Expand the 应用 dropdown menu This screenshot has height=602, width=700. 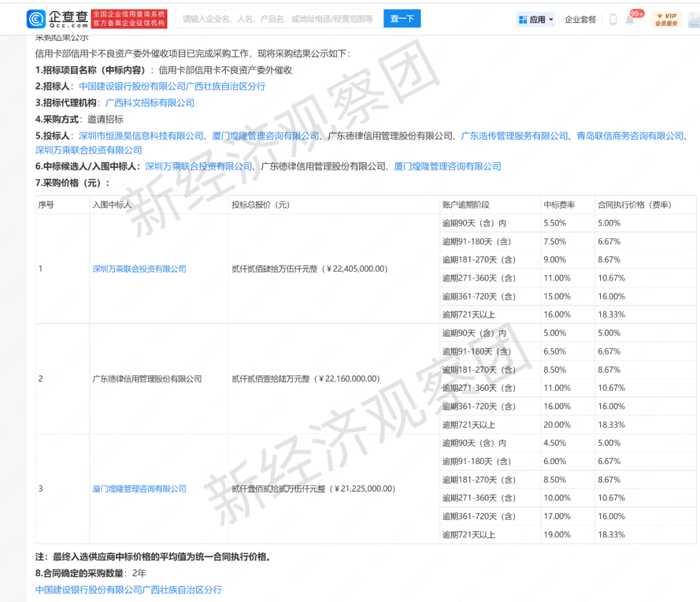click(x=551, y=19)
